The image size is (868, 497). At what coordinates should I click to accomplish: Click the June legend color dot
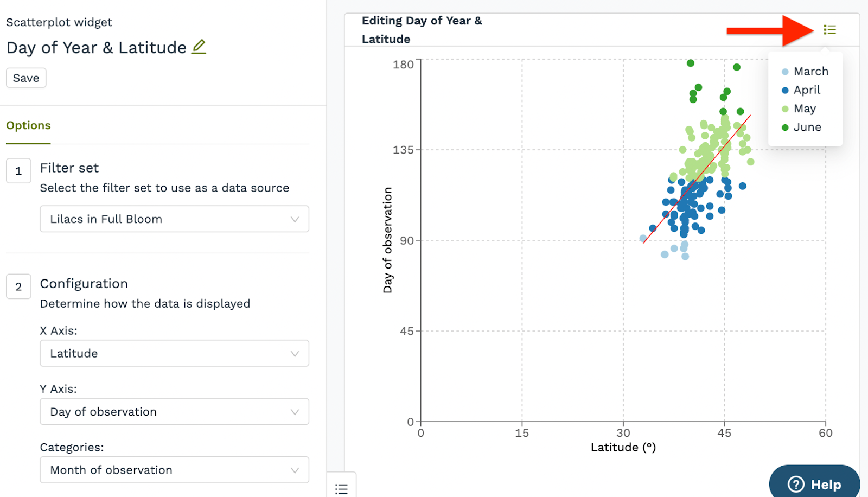pyautogui.click(x=785, y=128)
